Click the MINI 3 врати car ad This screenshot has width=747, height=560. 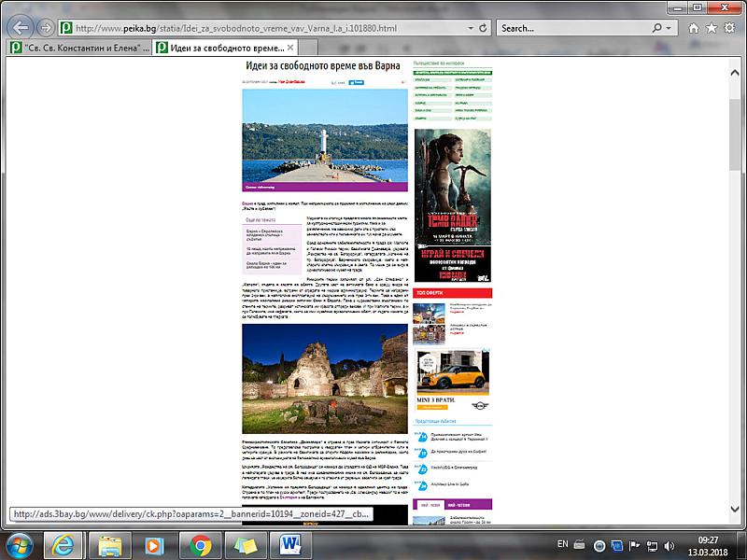[x=452, y=379]
